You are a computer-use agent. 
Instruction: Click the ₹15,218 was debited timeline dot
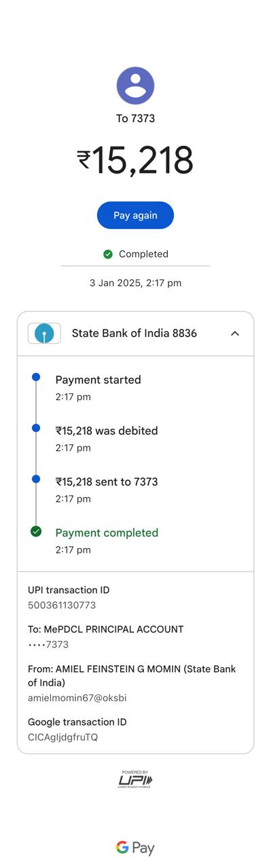(36, 428)
